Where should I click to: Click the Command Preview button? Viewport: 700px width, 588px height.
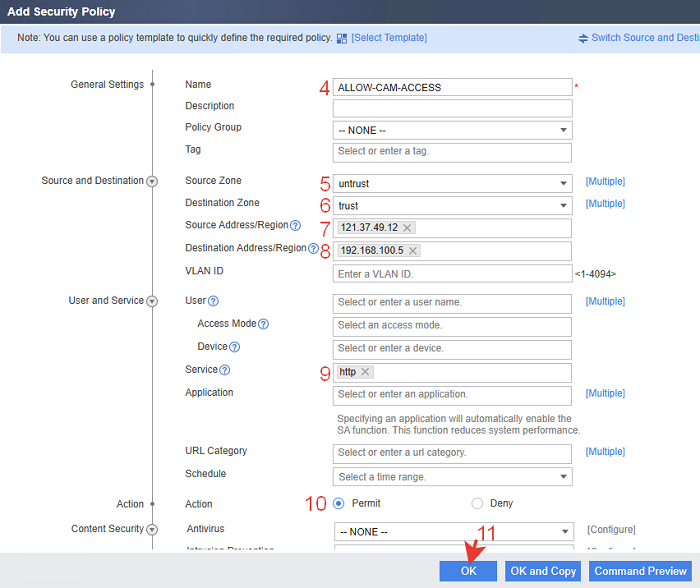point(640,571)
